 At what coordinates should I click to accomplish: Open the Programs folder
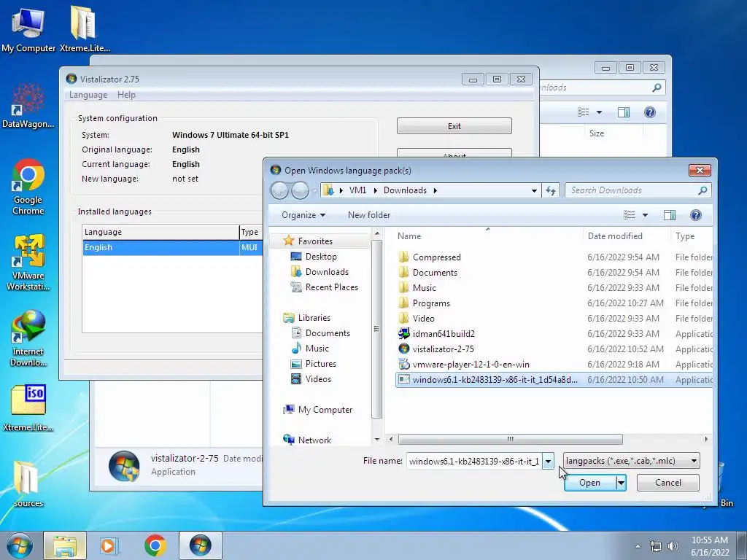click(431, 303)
